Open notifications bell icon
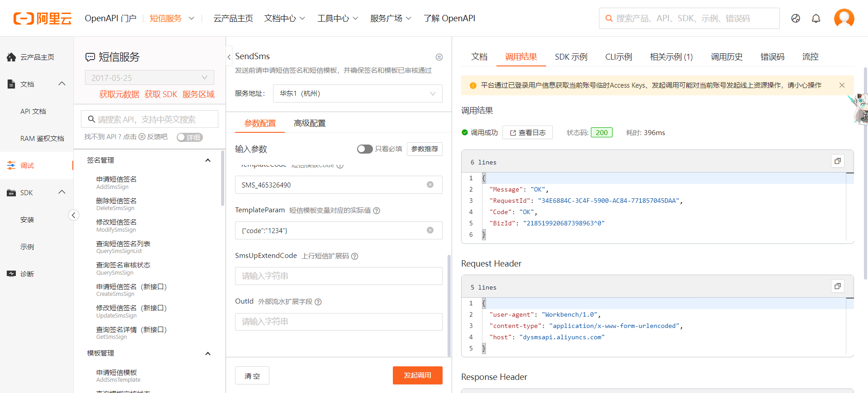Image resolution: width=868 pixels, height=393 pixels. point(816,19)
